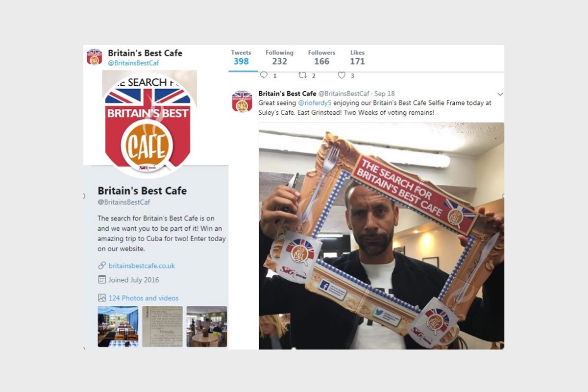Click the small Britain's Best Cafe header avatar
Viewport: 588px width, 392px height.
(x=95, y=57)
